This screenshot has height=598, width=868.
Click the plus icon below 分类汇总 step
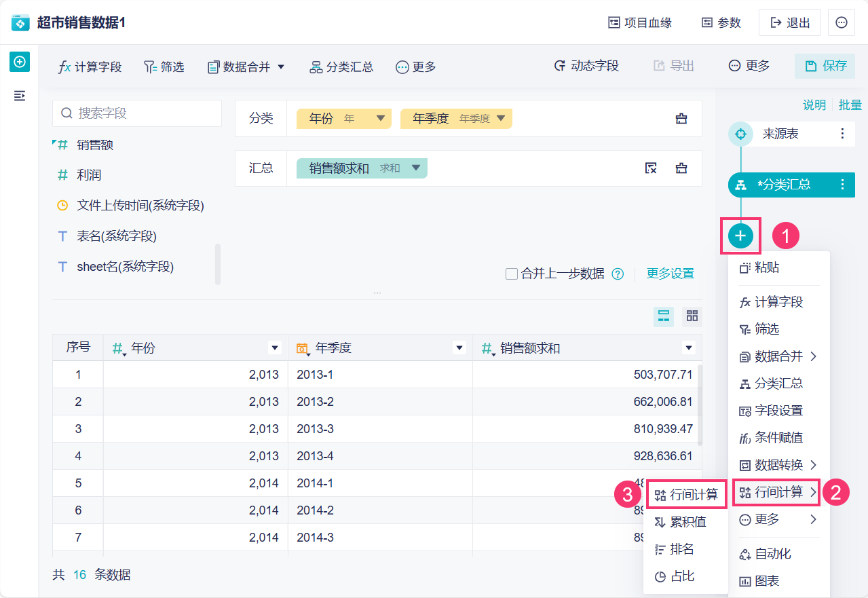740,236
